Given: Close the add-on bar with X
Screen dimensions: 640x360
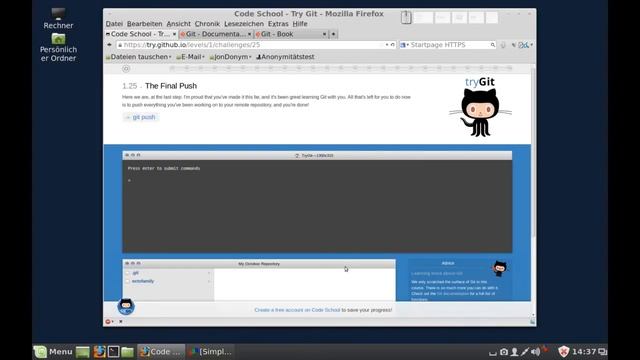Looking at the screenshot, I should [x=121, y=322].
